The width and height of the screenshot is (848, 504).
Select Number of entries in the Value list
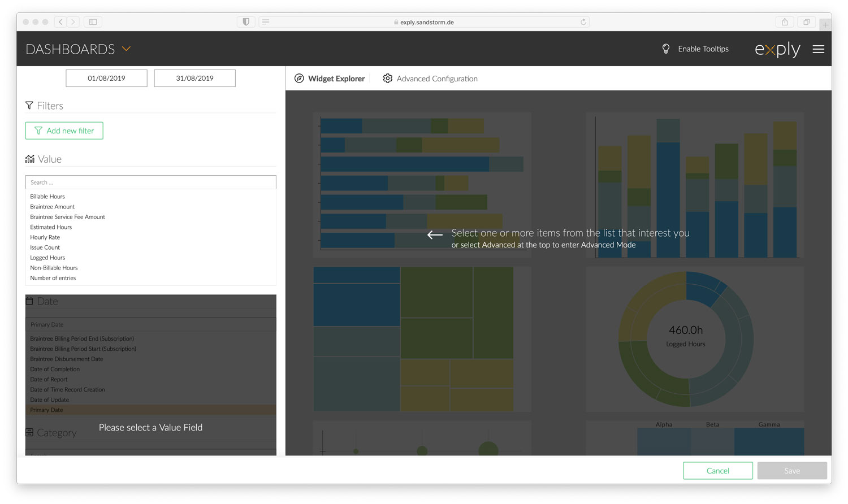53,278
